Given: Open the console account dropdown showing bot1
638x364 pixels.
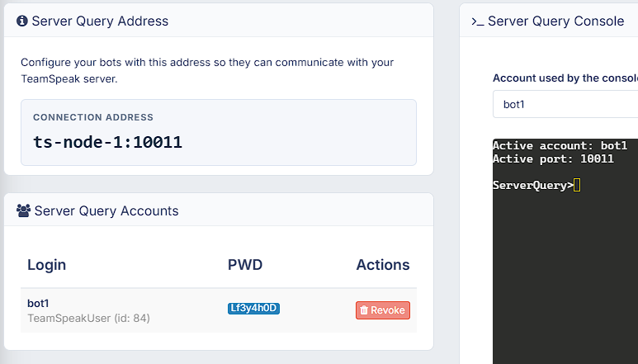Looking at the screenshot, I should (x=565, y=105).
